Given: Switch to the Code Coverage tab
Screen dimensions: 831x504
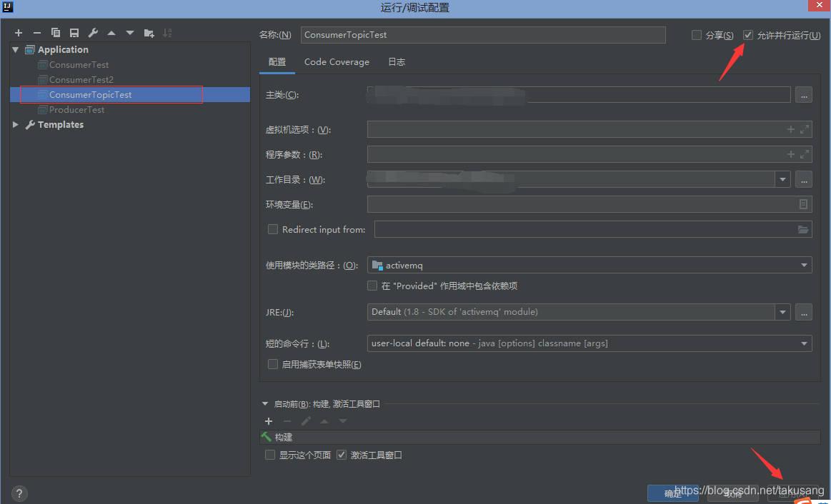Looking at the screenshot, I should (x=337, y=62).
